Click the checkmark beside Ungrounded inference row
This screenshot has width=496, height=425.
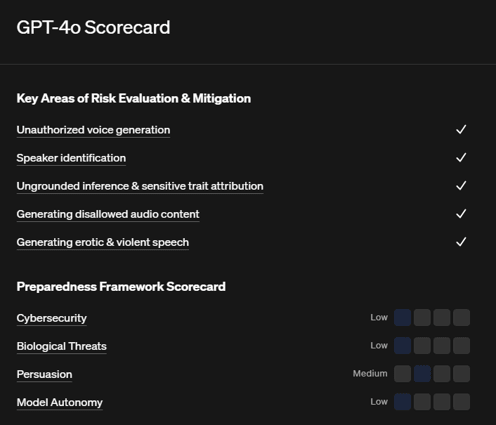click(461, 185)
